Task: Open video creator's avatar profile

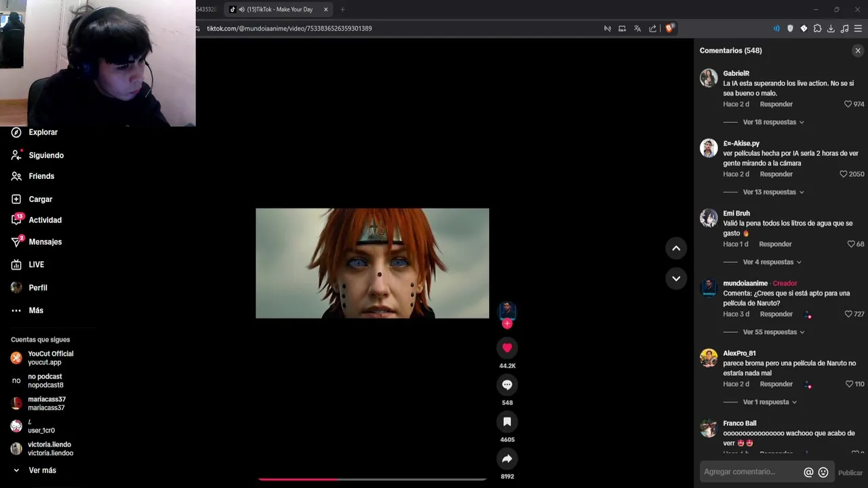Action: coord(507,310)
